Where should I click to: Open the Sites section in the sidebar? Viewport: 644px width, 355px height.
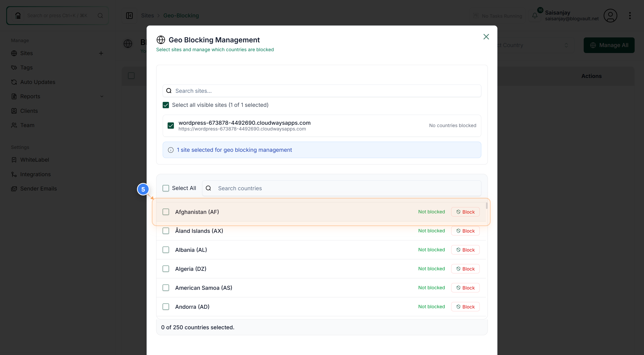click(26, 53)
